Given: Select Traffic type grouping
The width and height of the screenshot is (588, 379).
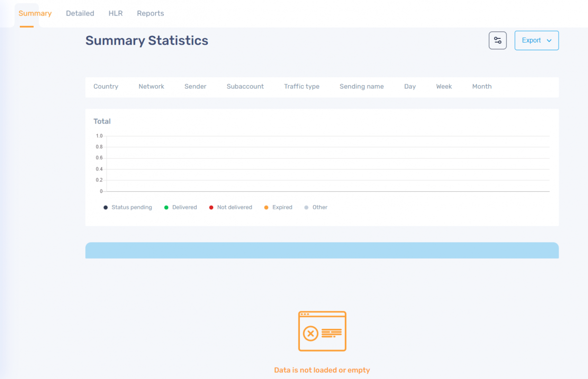Looking at the screenshot, I should (302, 87).
